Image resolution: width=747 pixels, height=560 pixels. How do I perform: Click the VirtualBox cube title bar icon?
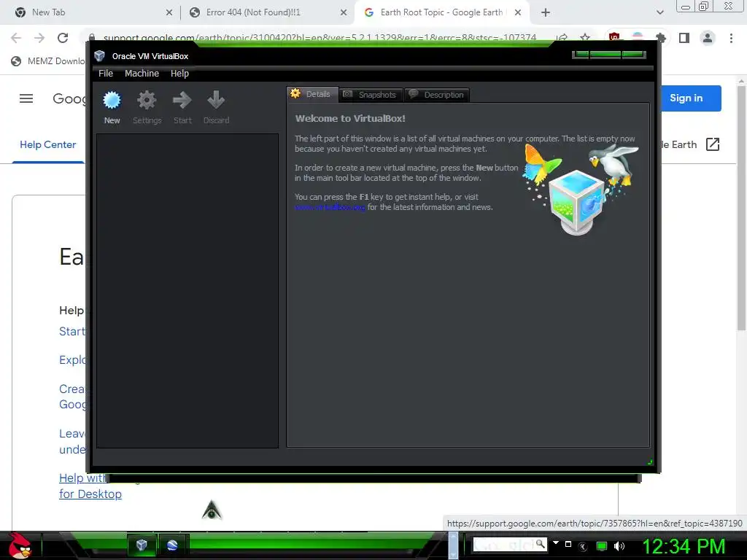(99, 55)
